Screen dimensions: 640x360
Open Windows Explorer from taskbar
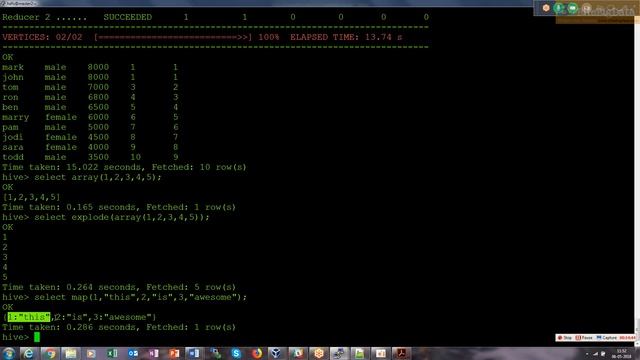[71, 353]
